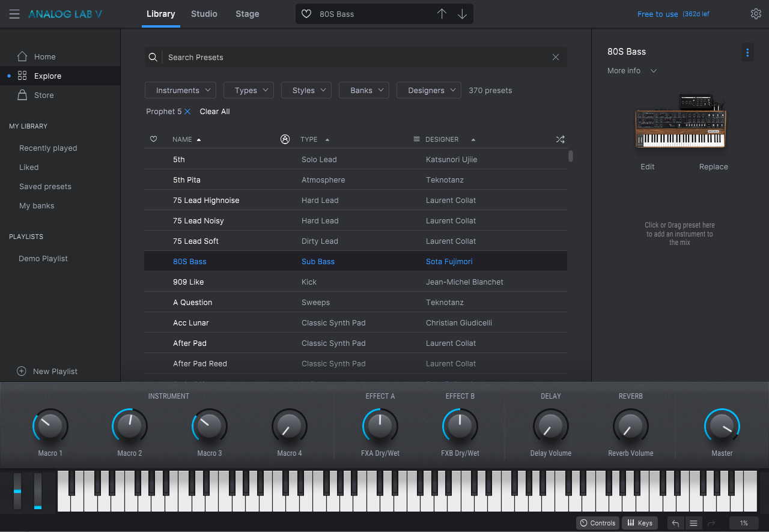Open the Liked presets list

click(29, 168)
